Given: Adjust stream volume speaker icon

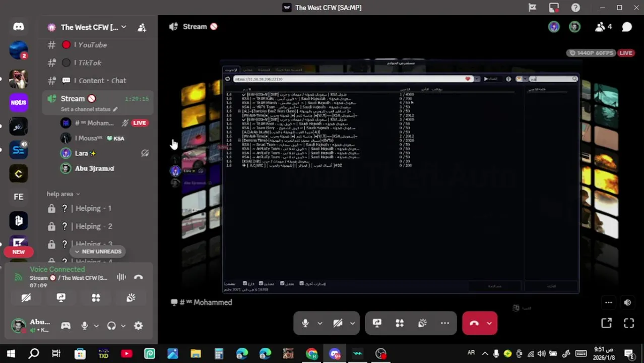Looking at the screenshot, I should 627,302.
